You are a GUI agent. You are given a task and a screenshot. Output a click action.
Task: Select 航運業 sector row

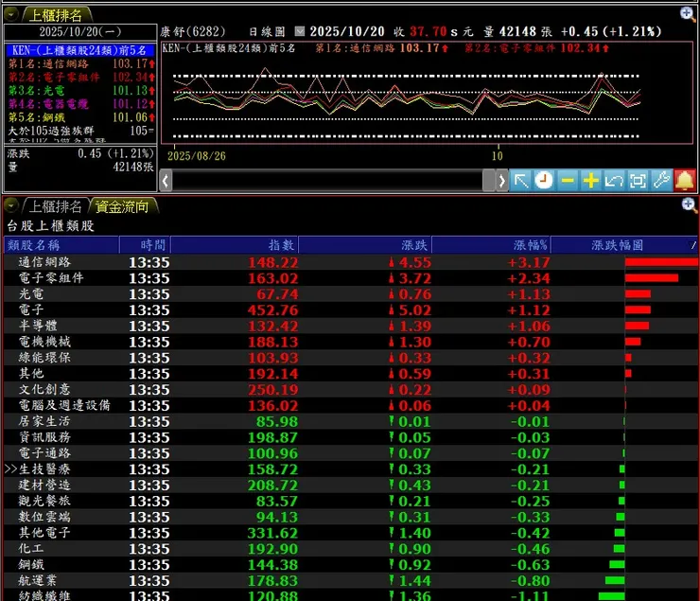coord(350,580)
